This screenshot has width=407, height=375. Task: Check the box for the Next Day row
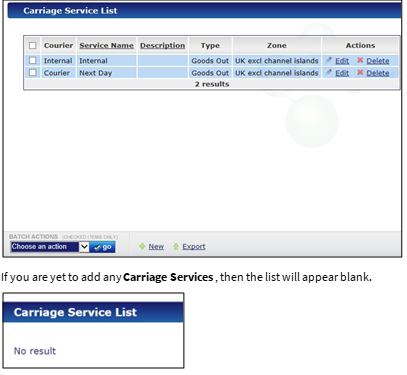tap(33, 72)
